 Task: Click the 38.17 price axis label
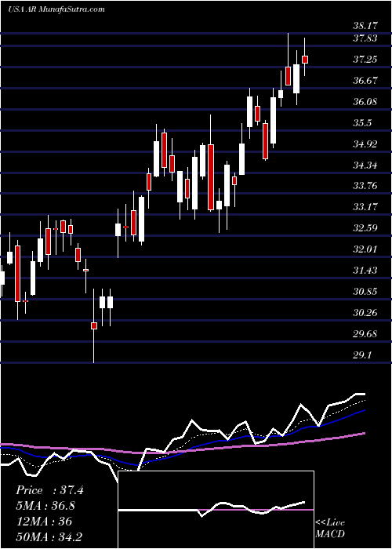pyautogui.click(x=365, y=26)
